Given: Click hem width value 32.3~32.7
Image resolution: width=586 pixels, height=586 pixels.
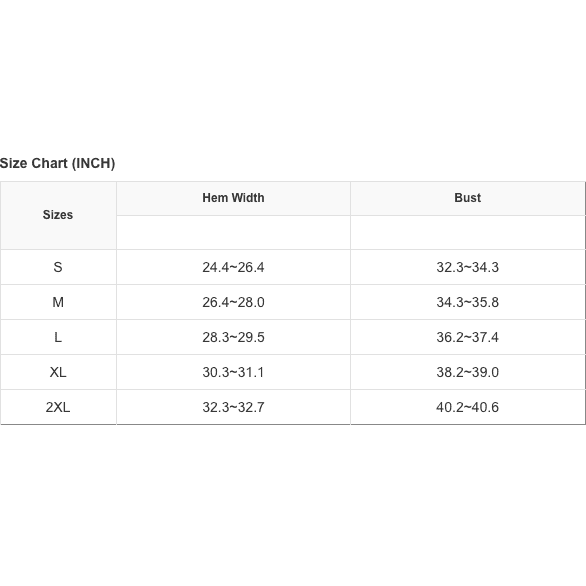Looking at the screenshot, I should (x=233, y=407).
